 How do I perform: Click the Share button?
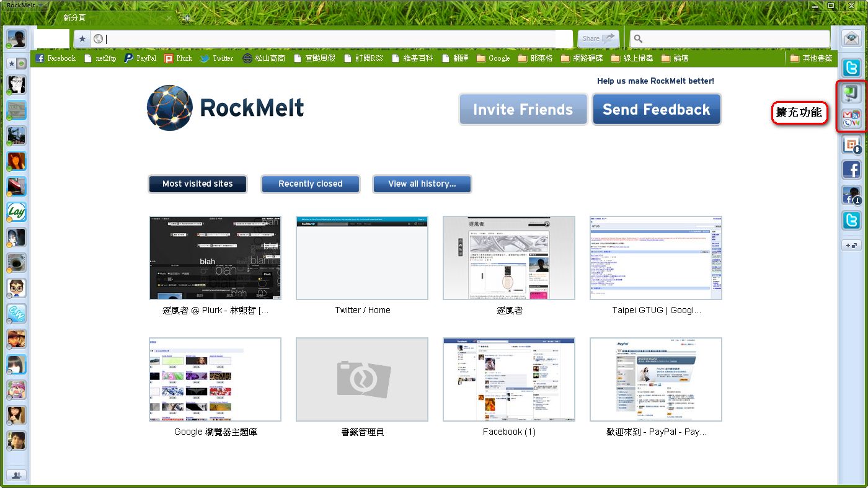(599, 38)
